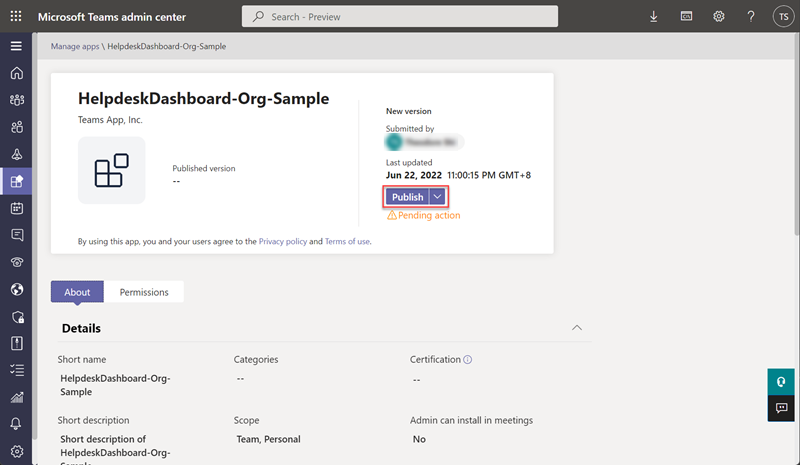Open Planning checklist icon in sidebar
The width and height of the screenshot is (800, 465).
[17, 370]
